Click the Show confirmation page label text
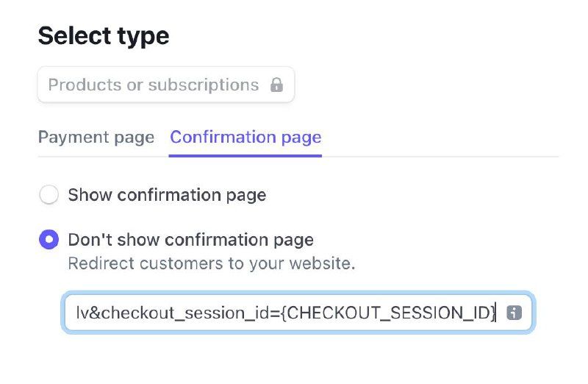588x384 pixels. coord(167,195)
